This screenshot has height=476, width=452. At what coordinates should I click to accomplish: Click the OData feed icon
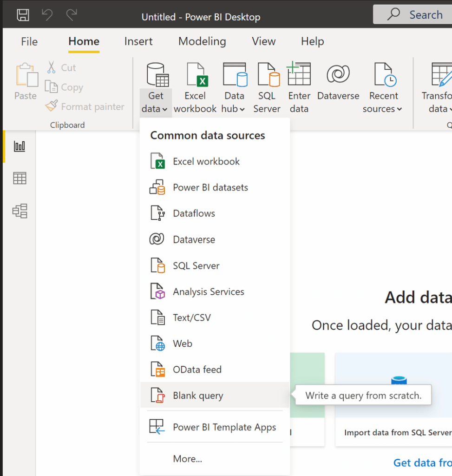click(x=157, y=369)
